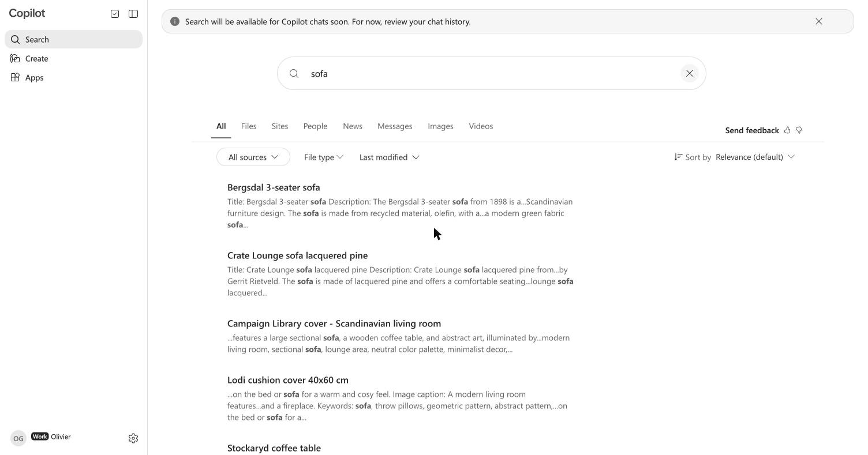Click the OG account avatar

click(x=18, y=438)
